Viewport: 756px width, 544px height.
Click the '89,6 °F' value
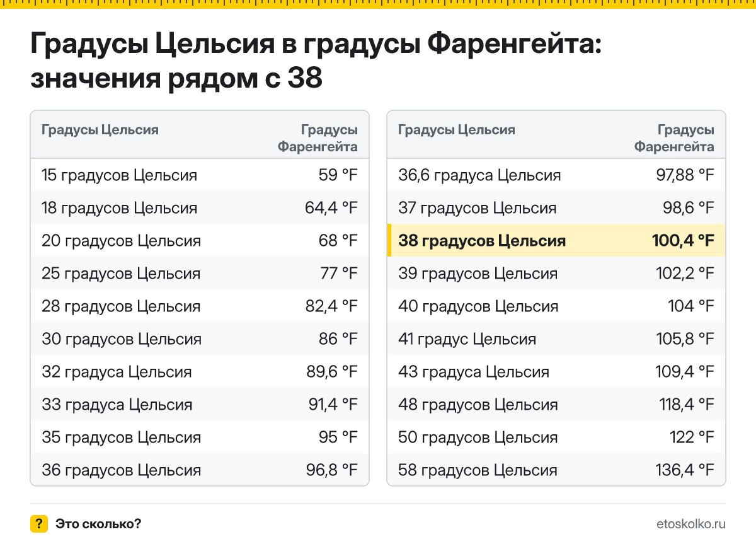[x=332, y=372]
